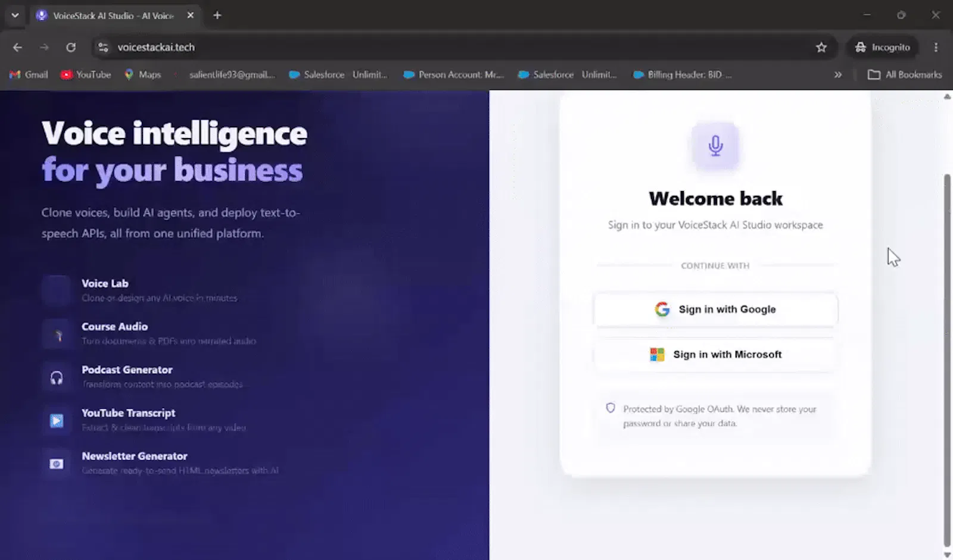This screenshot has height=560, width=953.
Task: Click the Course Audio feature icon
Action: tap(57, 334)
